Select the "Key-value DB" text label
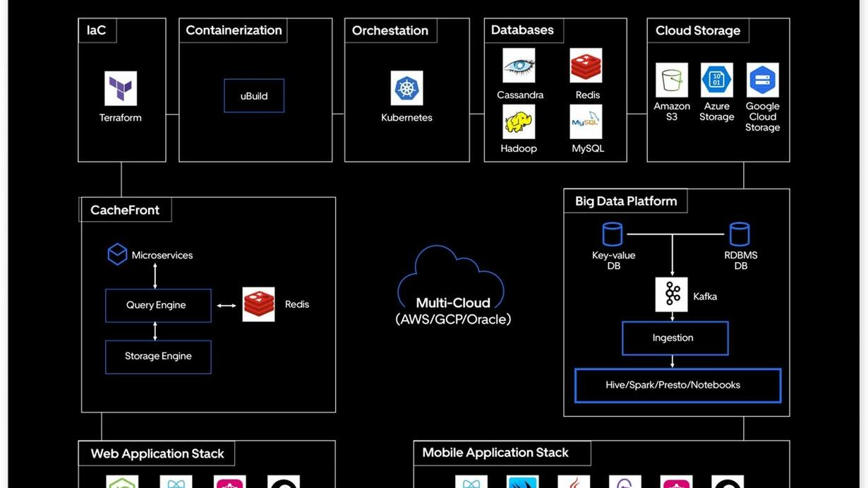 coord(613,261)
